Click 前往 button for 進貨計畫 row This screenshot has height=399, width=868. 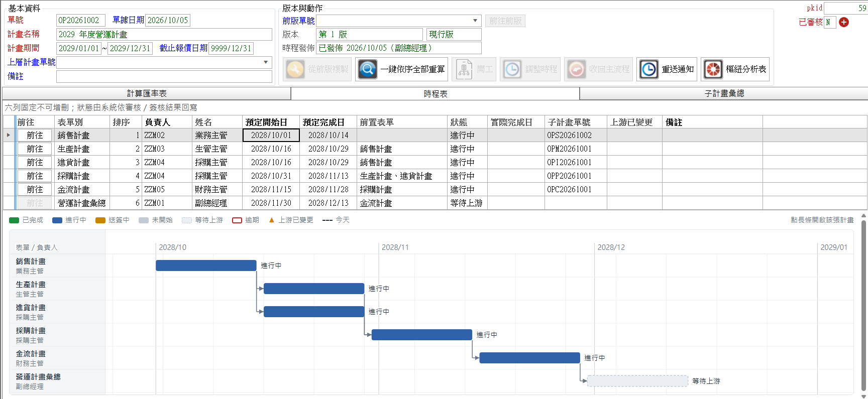pos(35,163)
